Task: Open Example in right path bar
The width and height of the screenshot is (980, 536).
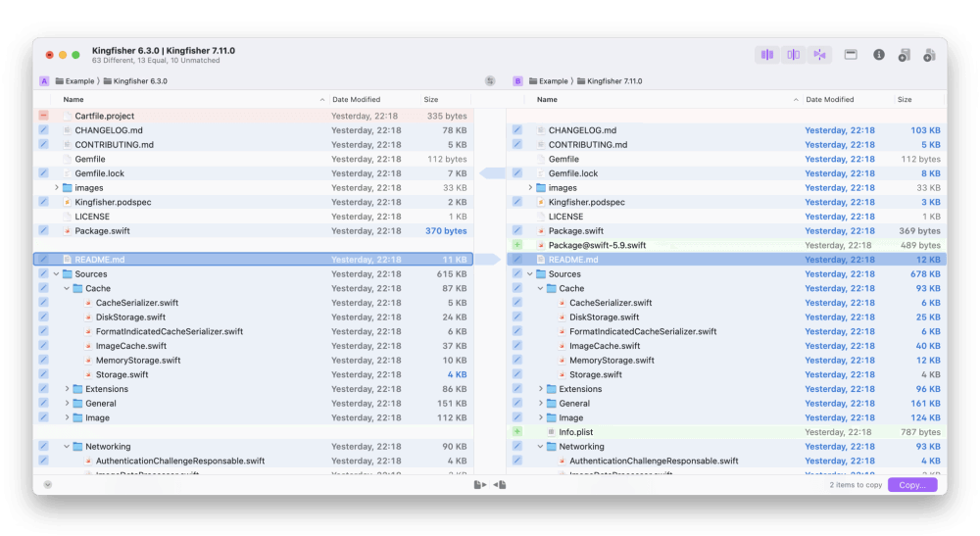Action: [549, 81]
